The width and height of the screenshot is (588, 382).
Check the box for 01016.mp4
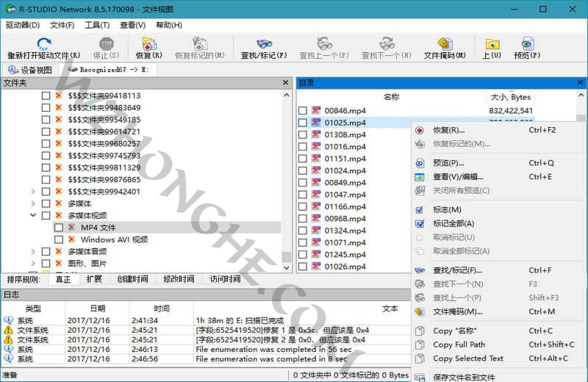[303, 147]
